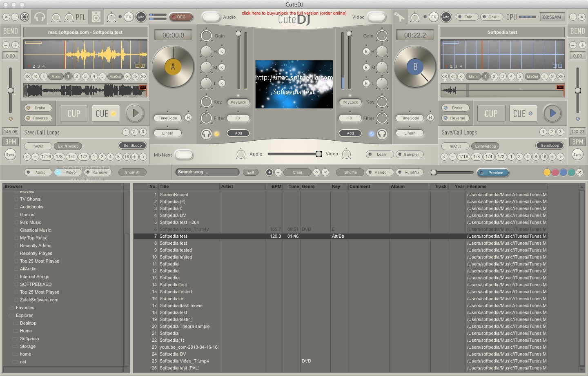588x376 pixels.
Task: Click the settings gear icon at top left
Action: click(x=25, y=17)
